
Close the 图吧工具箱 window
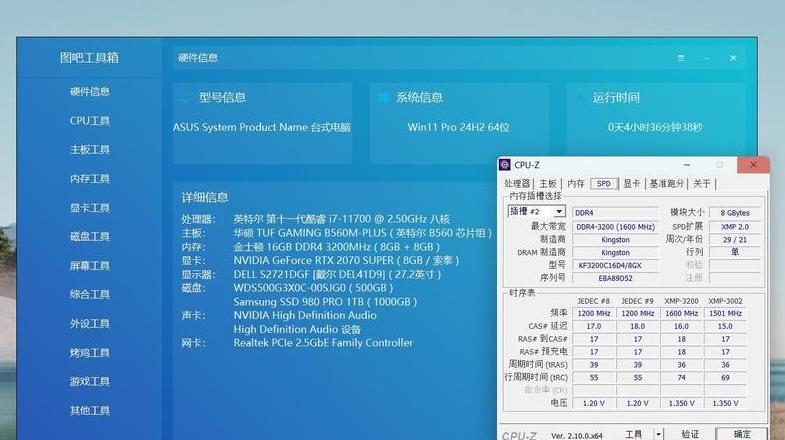pos(733,58)
